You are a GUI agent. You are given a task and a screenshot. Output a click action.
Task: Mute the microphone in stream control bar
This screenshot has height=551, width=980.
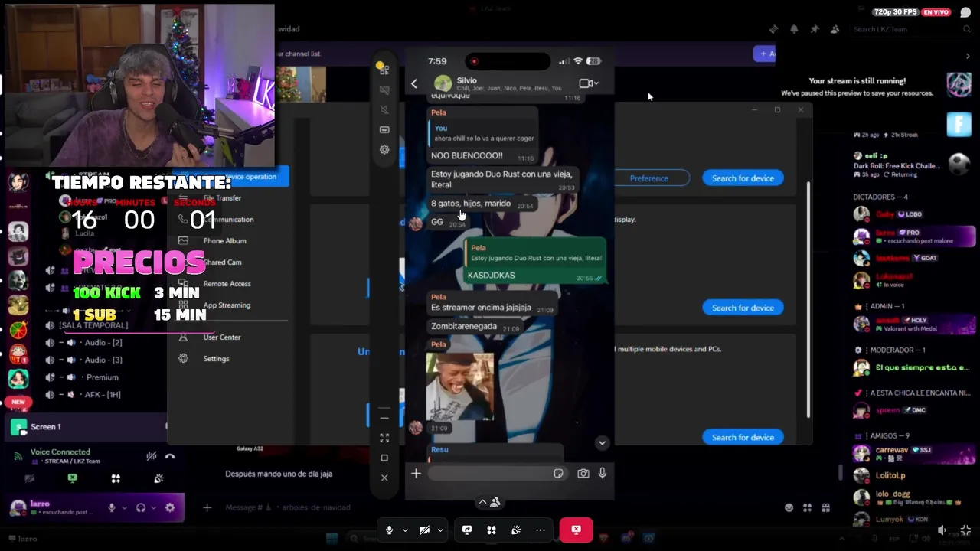389,530
